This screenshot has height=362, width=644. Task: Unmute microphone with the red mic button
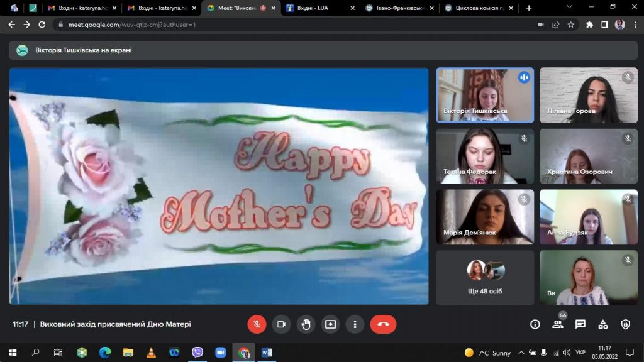click(257, 324)
